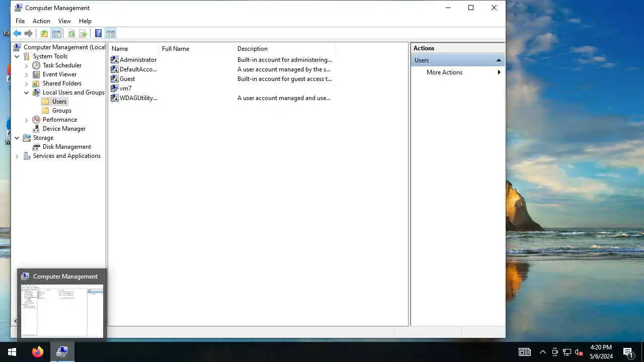Click the Performance icon in tree

point(36,120)
